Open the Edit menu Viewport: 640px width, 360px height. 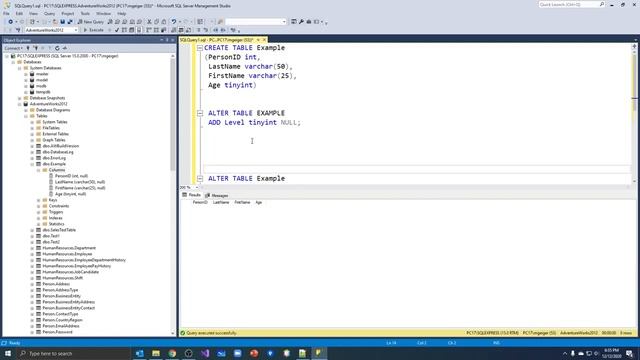pos(19,13)
